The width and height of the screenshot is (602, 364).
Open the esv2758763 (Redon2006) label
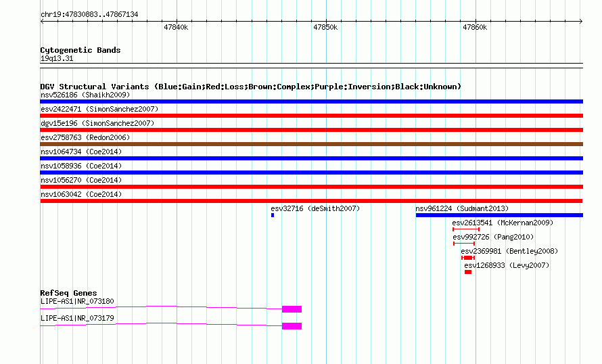tap(85, 137)
